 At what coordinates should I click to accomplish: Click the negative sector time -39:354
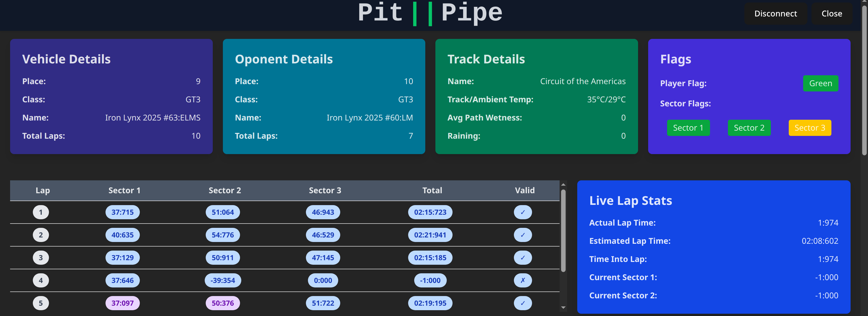pos(222,280)
